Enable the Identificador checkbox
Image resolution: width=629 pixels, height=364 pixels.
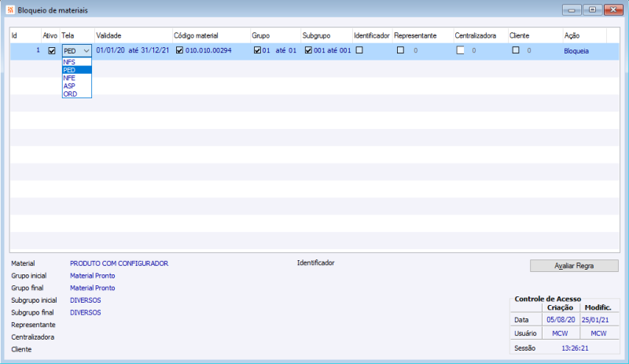click(359, 50)
